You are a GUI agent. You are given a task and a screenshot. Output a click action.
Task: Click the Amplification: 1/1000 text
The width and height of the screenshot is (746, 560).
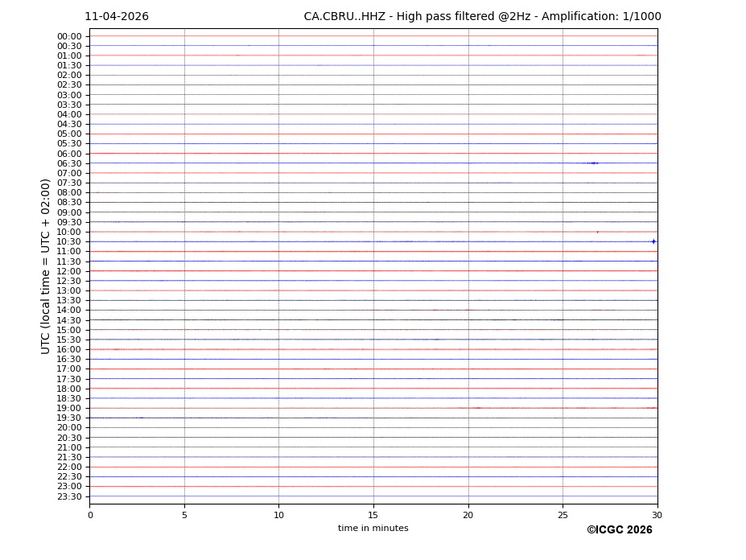[x=601, y=17]
